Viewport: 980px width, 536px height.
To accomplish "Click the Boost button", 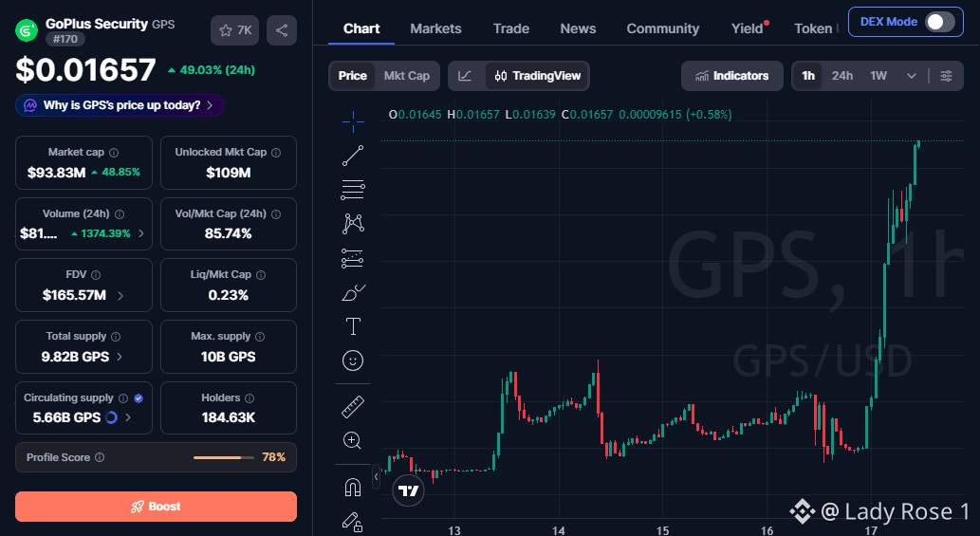I will pyautogui.click(x=156, y=507).
